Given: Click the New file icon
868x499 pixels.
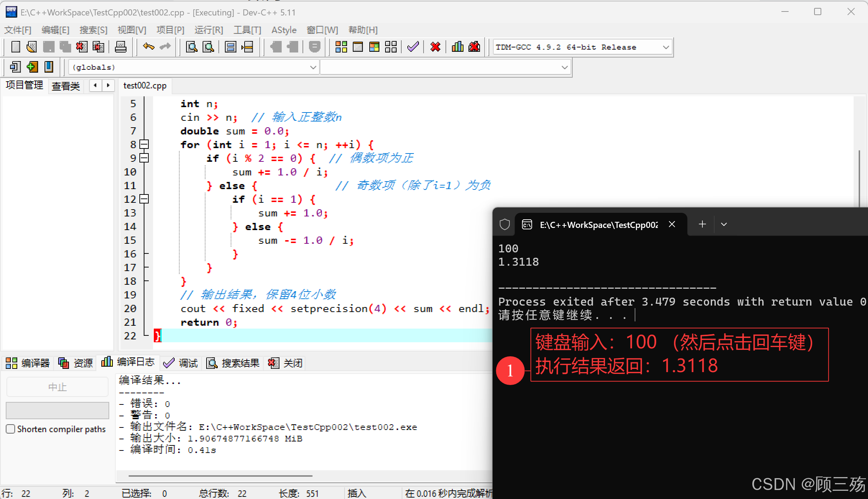Looking at the screenshot, I should click(x=15, y=47).
